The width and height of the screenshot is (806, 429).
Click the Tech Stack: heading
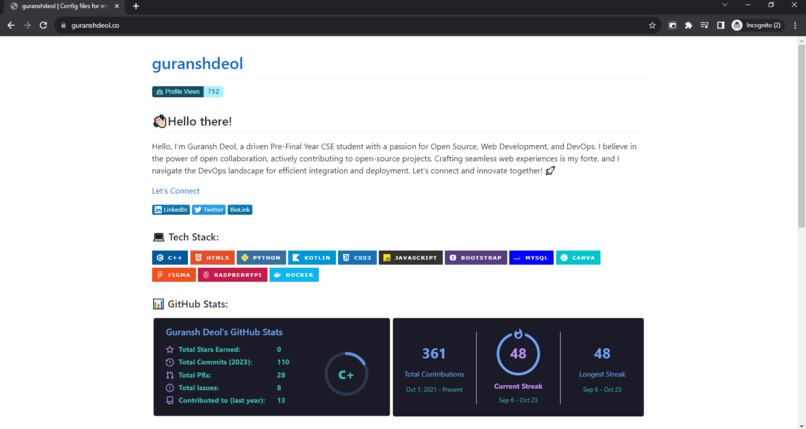[186, 237]
